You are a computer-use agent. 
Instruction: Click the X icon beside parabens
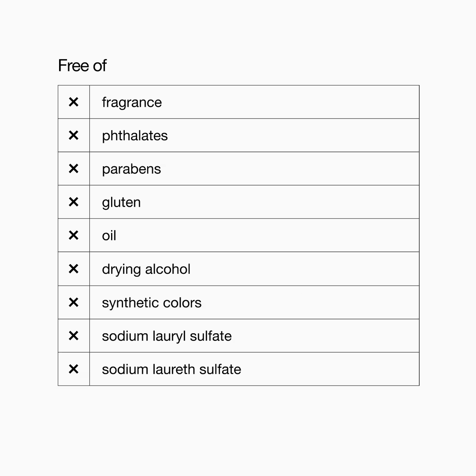(x=74, y=169)
